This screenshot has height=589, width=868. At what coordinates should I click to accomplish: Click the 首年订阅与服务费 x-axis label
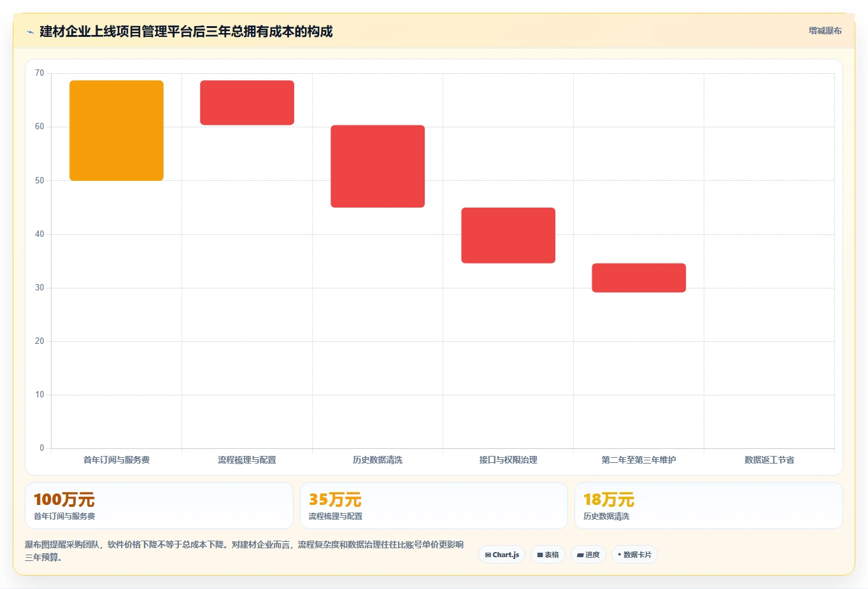pos(117,460)
